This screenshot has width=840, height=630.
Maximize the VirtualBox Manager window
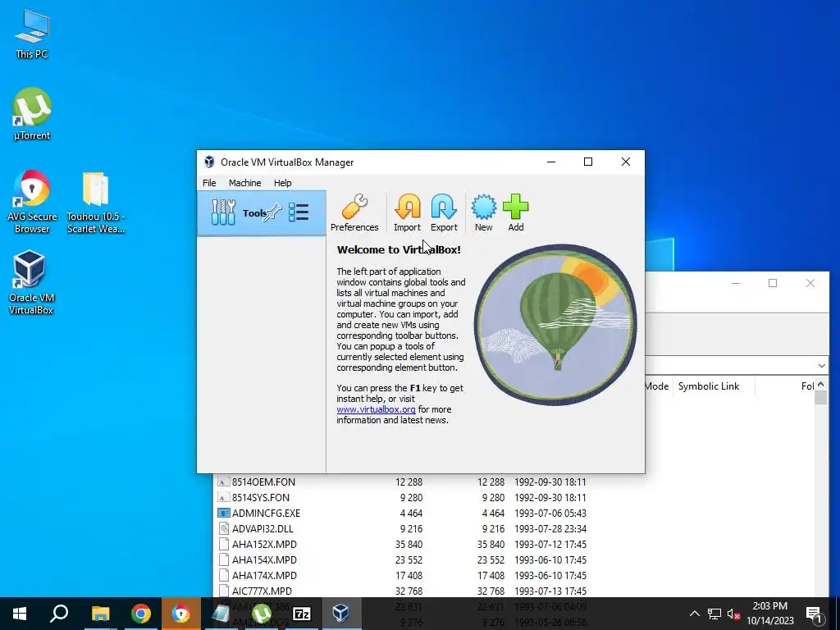click(587, 162)
